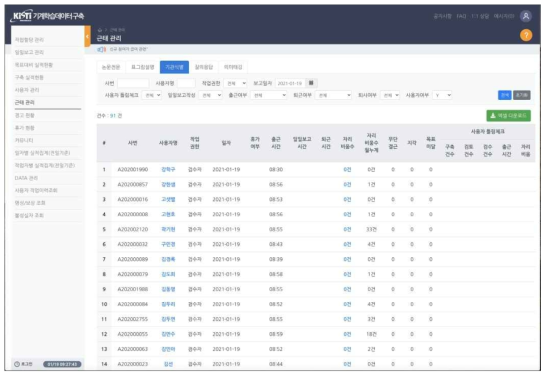This screenshot has width=550, height=377.
Task: Open 1:1 상담 in the top navigation
Action: pyautogui.click(x=480, y=16)
